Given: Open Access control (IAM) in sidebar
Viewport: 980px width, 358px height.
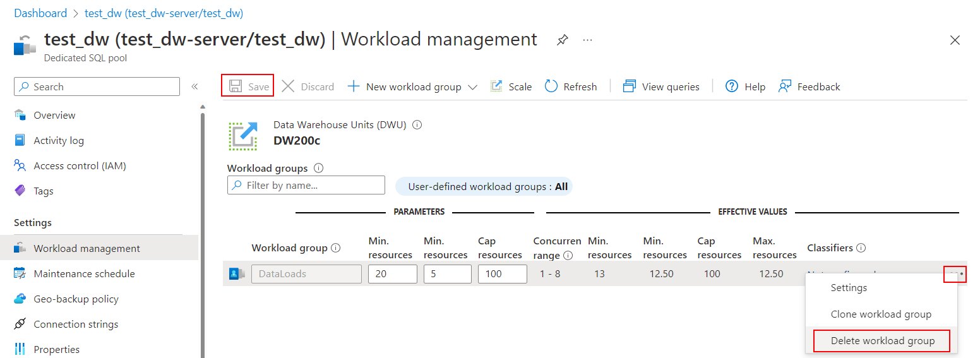Looking at the screenshot, I should click(x=80, y=166).
